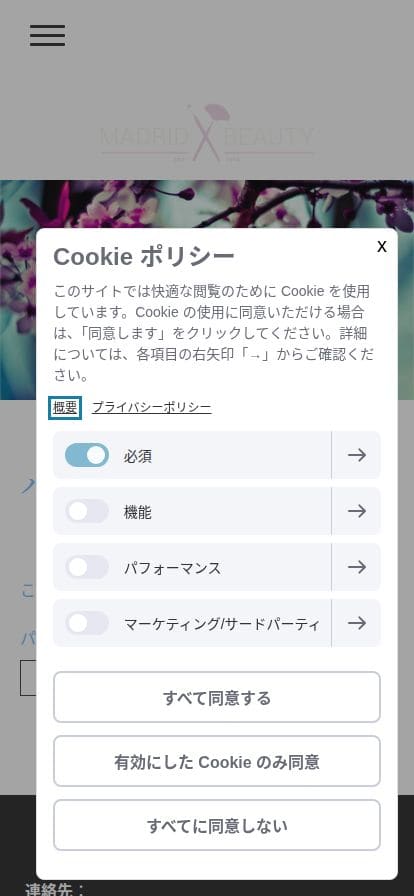This screenshot has height=896, width=414.
Task: Open the hamburger navigation menu
Action: (x=47, y=35)
